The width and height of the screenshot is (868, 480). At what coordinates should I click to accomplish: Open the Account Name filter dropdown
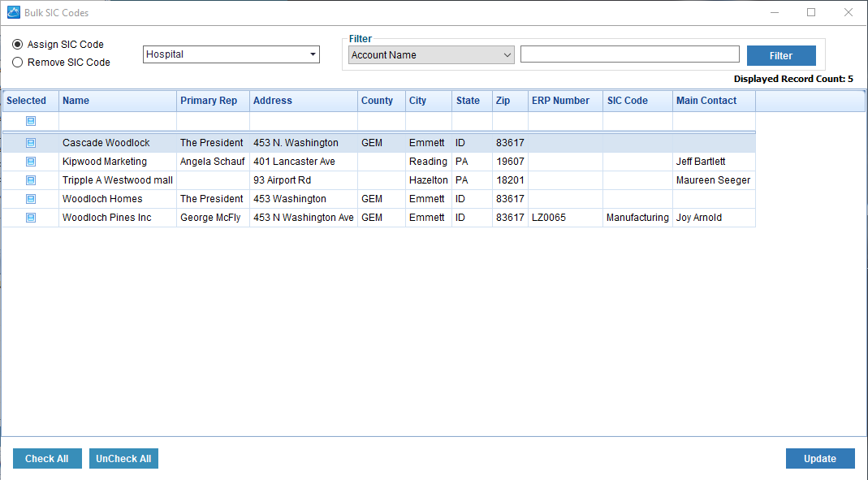tap(431, 54)
